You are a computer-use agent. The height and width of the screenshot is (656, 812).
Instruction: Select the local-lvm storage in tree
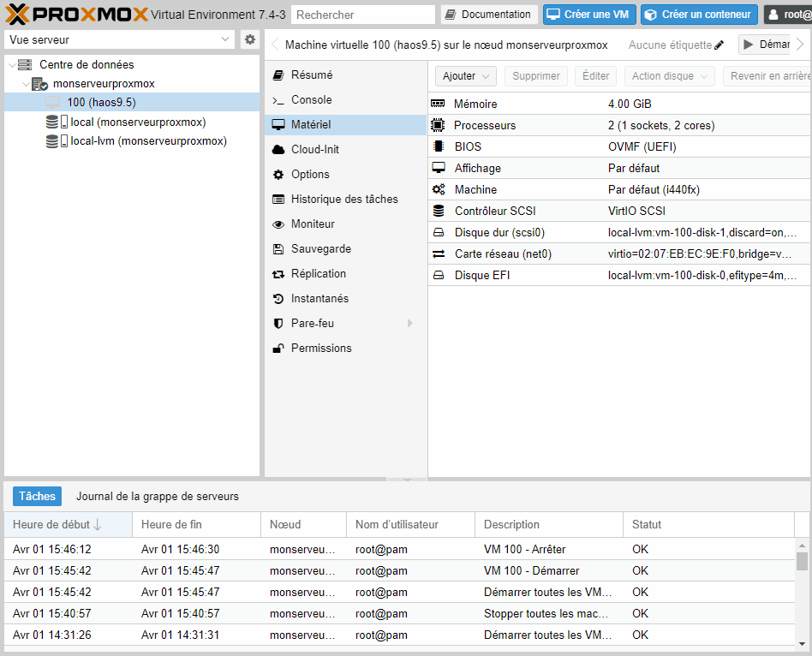click(148, 141)
